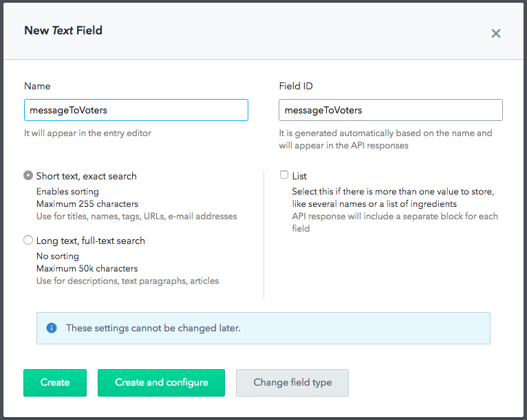Select Long text, full-text search radio

click(28, 240)
